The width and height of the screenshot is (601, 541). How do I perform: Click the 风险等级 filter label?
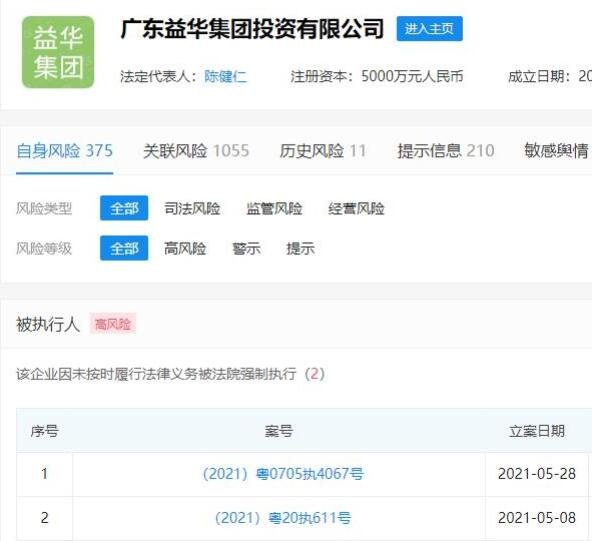pos(44,248)
